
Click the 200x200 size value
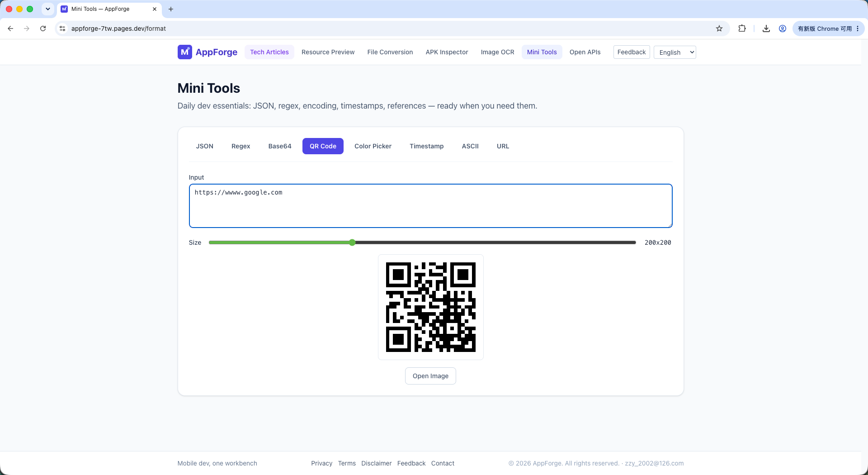click(x=658, y=242)
